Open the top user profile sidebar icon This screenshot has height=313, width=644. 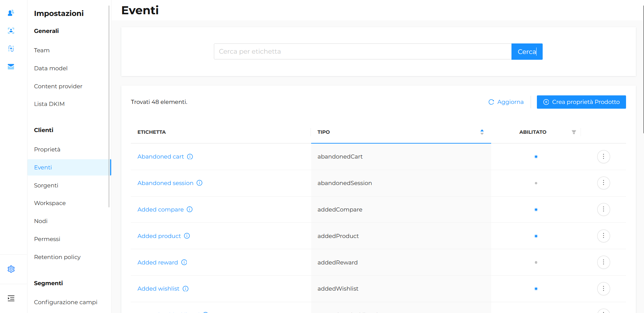pos(11,13)
